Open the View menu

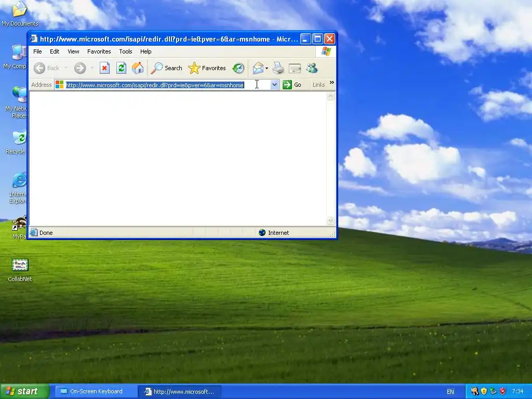[73, 51]
